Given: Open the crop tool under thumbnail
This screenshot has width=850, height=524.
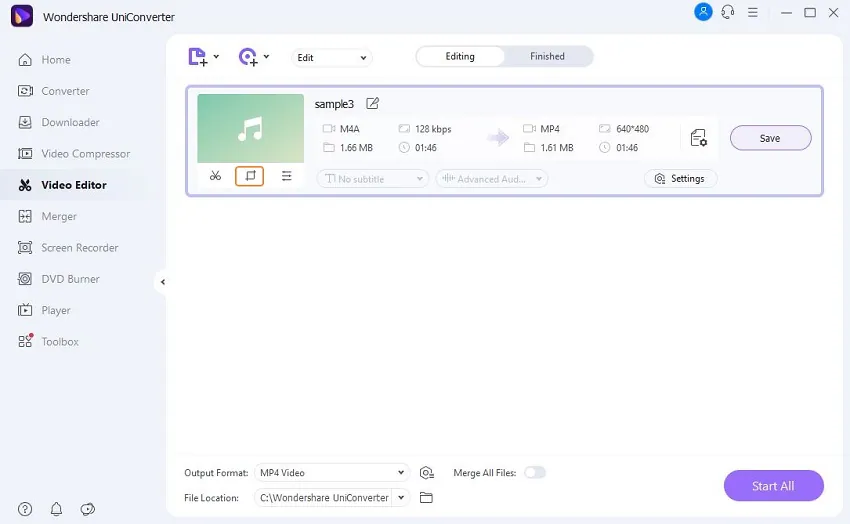Looking at the screenshot, I should pyautogui.click(x=249, y=176).
